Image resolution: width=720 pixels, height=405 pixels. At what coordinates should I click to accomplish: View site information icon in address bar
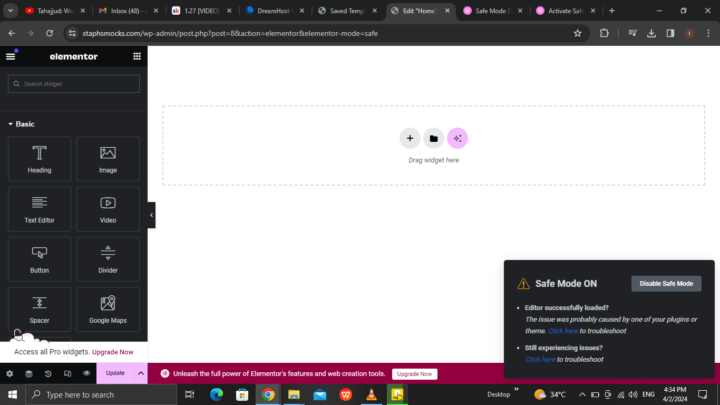[72, 33]
